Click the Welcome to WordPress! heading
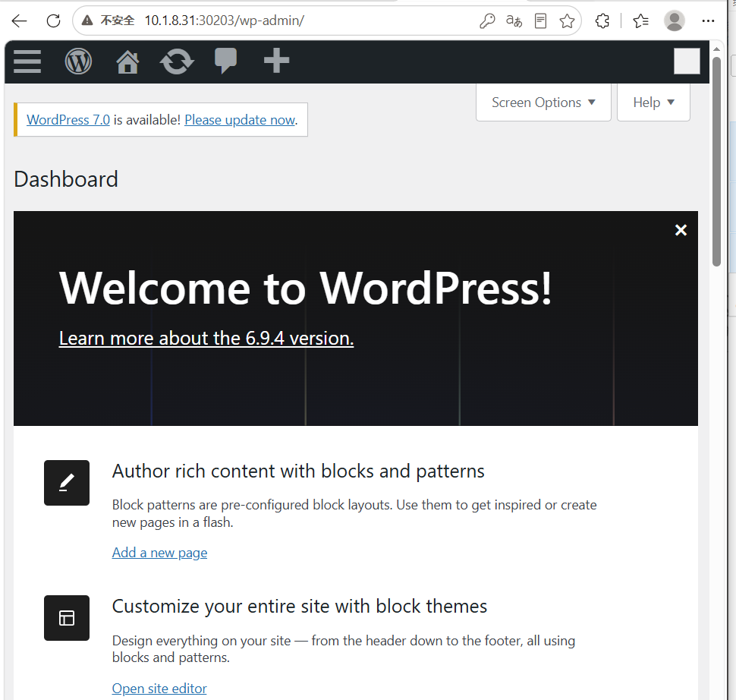 pos(306,288)
